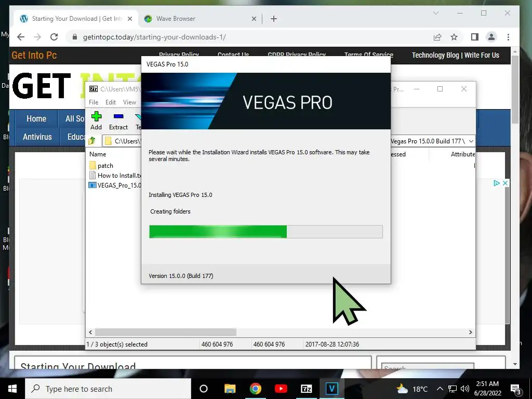Go up one folder level in 7-Zip
This screenshot has height=399, width=532.
point(92,141)
